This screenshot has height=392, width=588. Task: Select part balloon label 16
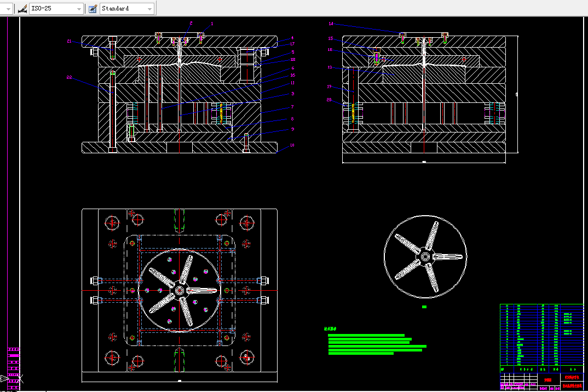(x=293, y=75)
